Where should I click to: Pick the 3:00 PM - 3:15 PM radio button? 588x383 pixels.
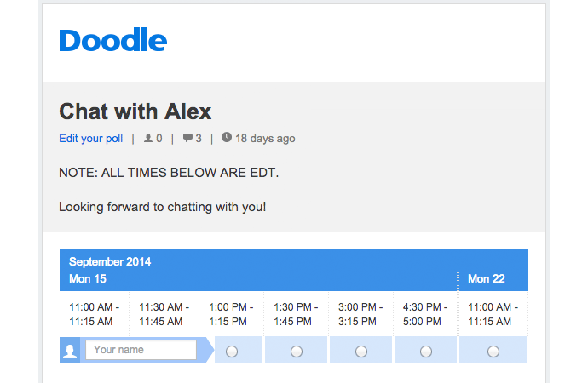361,351
